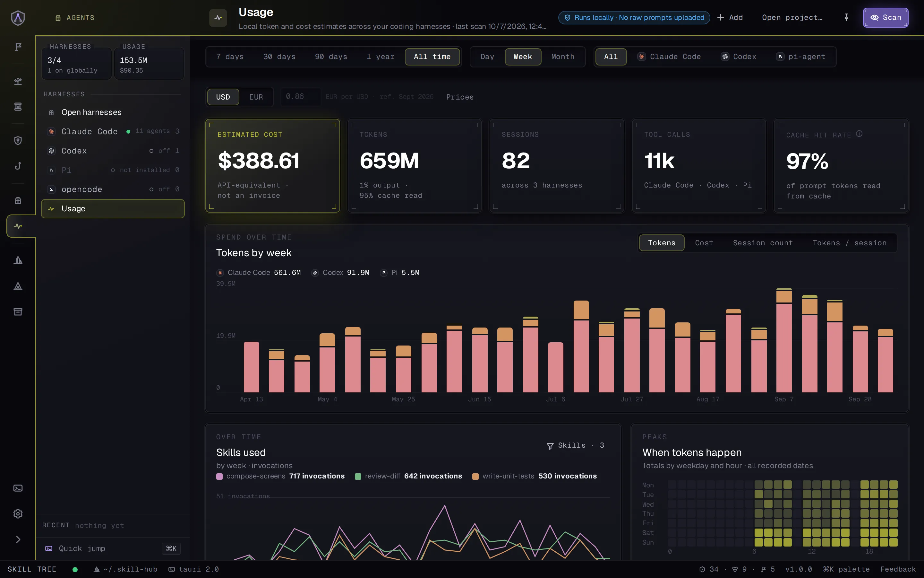Select the 1 year range
This screenshot has height=578, width=924.
380,57
